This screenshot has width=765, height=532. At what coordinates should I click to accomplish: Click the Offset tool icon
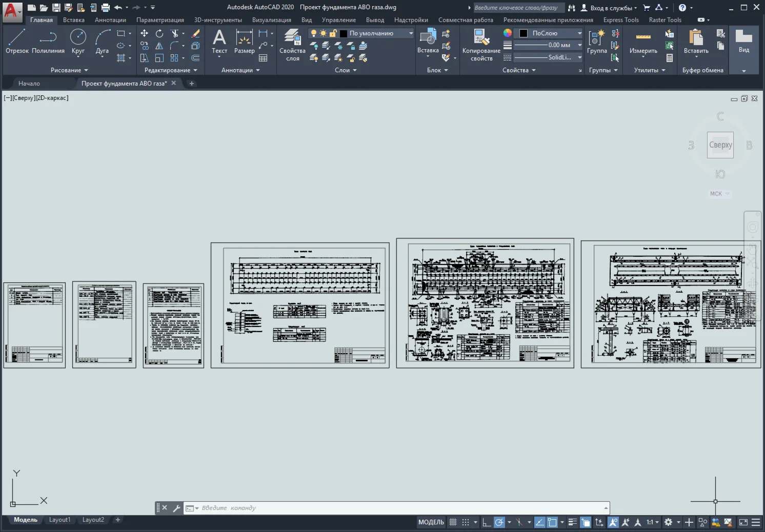click(195, 58)
